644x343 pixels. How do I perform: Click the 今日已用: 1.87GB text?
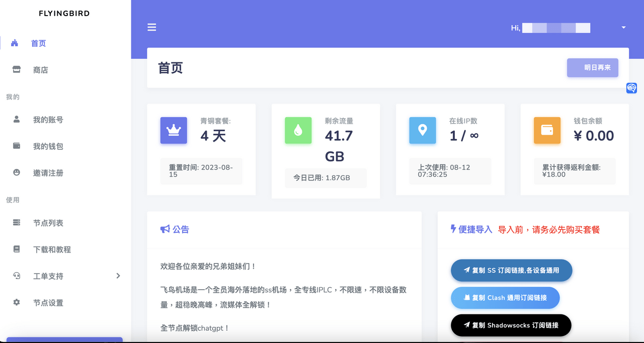tap(321, 178)
